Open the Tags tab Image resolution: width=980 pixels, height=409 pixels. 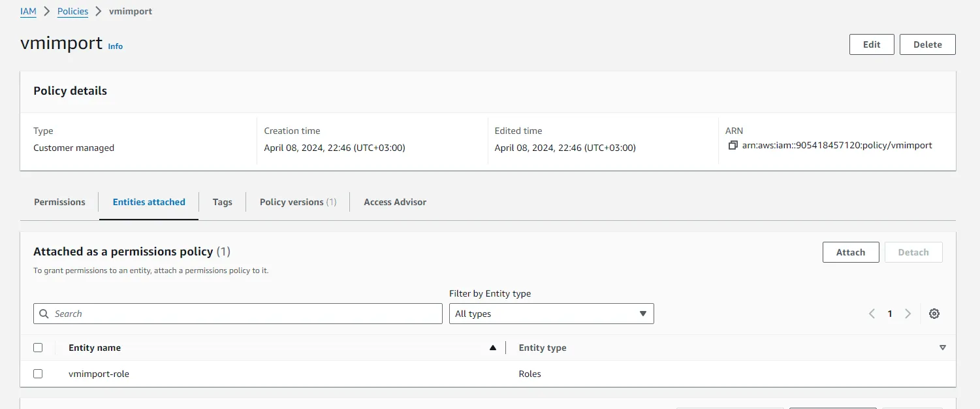click(222, 202)
